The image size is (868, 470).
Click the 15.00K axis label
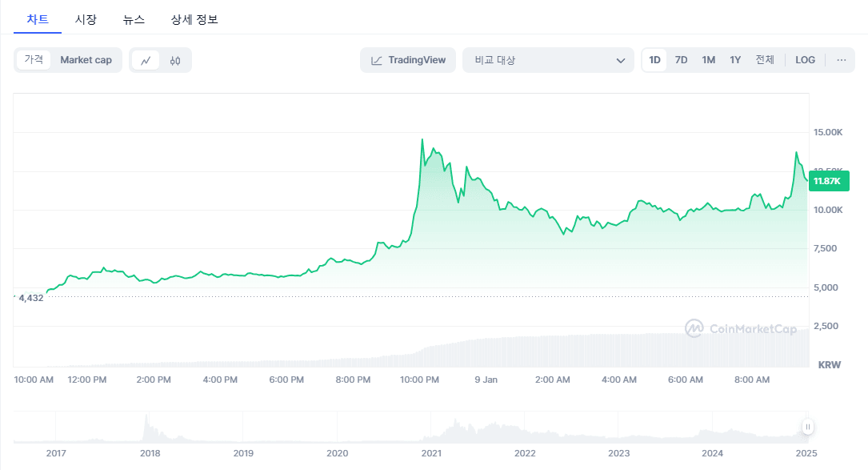pyautogui.click(x=827, y=132)
